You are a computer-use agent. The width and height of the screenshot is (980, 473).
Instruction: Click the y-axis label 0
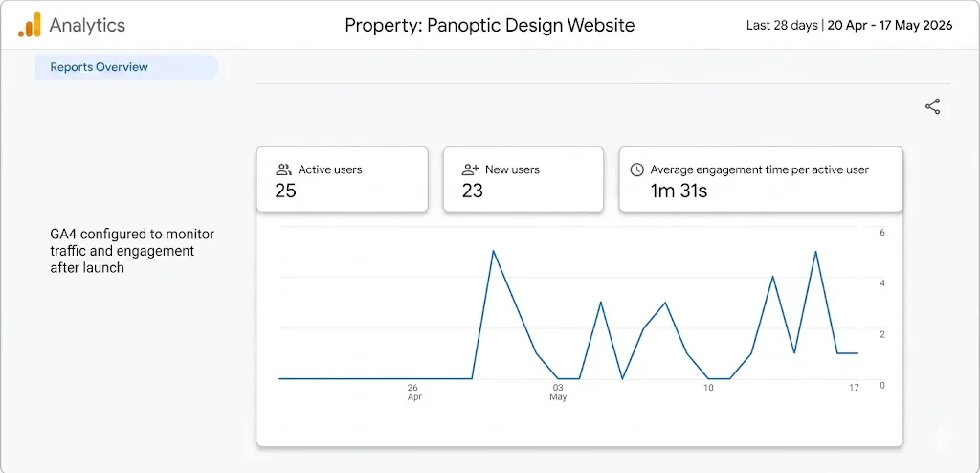pyautogui.click(x=882, y=386)
